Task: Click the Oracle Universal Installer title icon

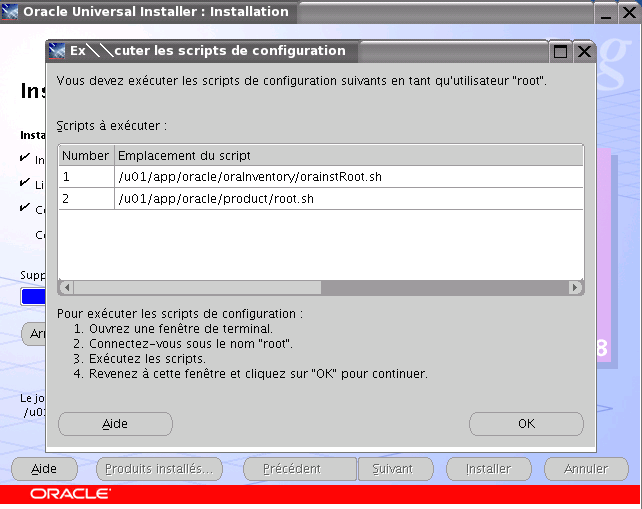Action: (10, 12)
